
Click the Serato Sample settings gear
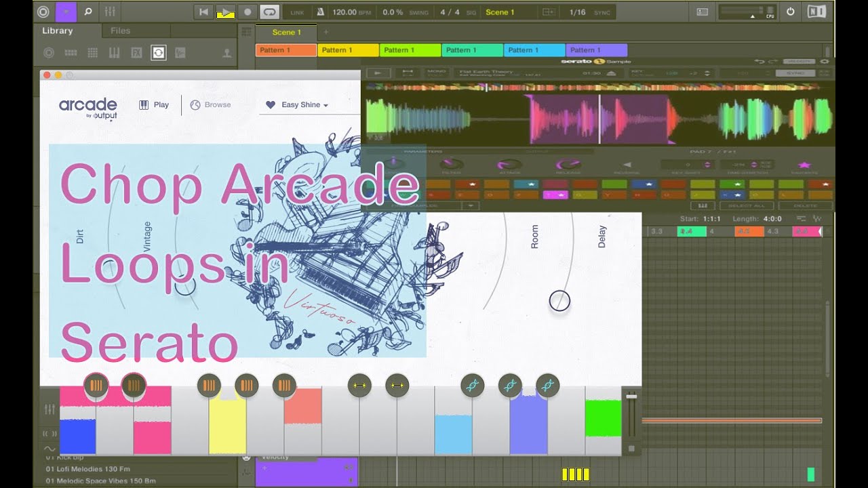click(x=825, y=61)
